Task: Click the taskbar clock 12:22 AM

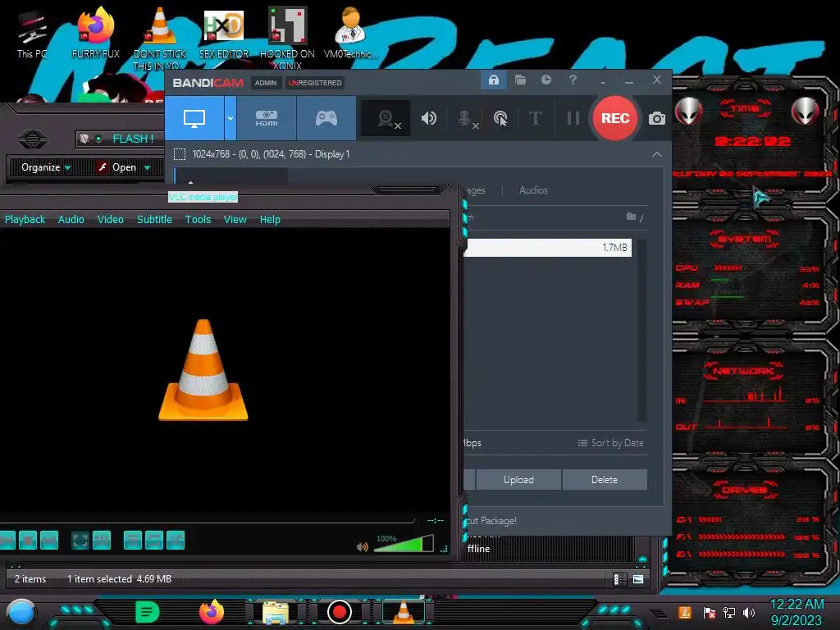Action: pyautogui.click(x=797, y=605)
